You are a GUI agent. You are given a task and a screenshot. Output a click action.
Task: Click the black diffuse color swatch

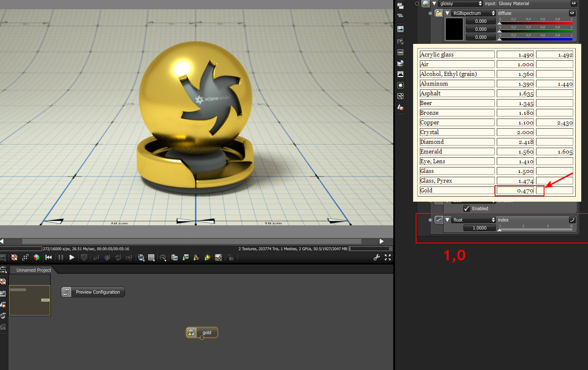455,29
